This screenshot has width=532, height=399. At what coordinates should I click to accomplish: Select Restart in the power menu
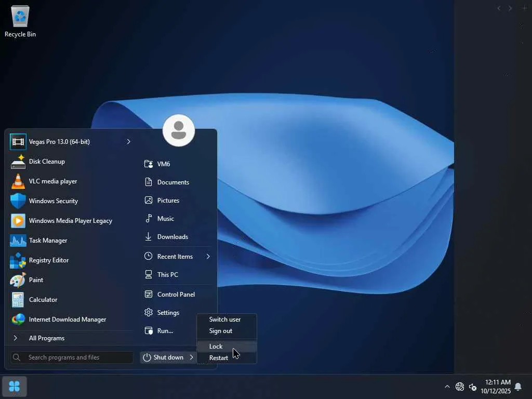[219, 358]
